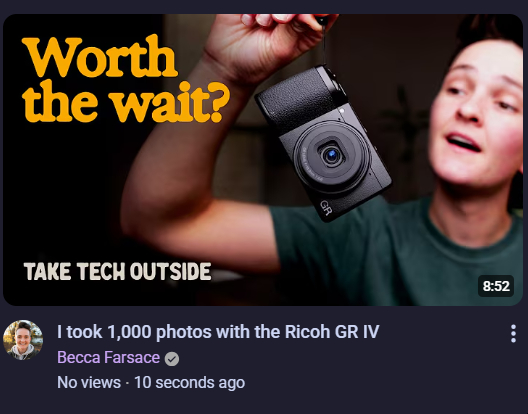Screen dimensions: 528x414
Task: Open Becca Farsace's channel avatar
Action: click(x=23, y=340)
